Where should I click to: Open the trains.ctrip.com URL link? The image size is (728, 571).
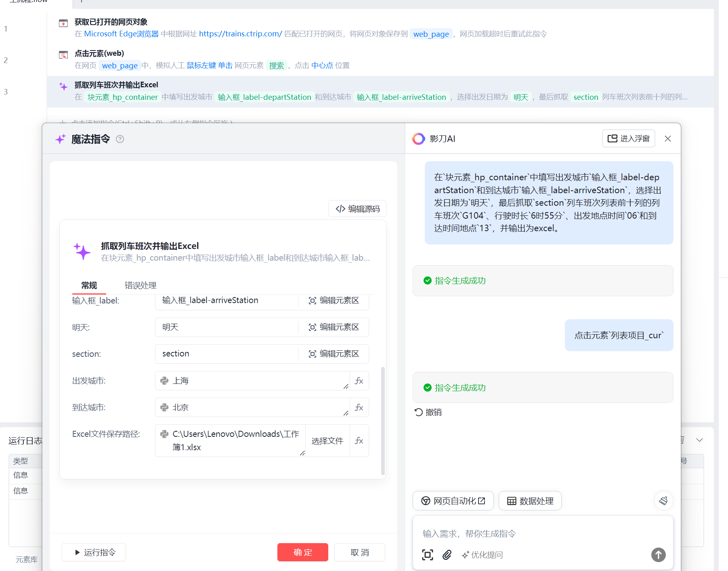pyautogui.click(x=240, y=34)
